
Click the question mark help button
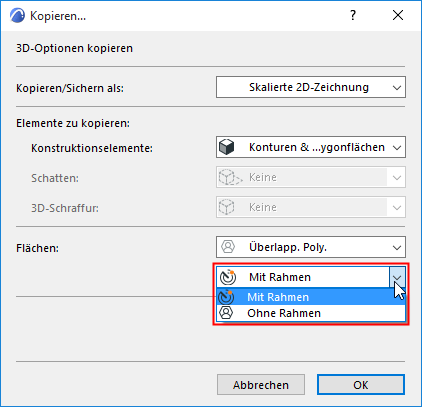point(353,15)
